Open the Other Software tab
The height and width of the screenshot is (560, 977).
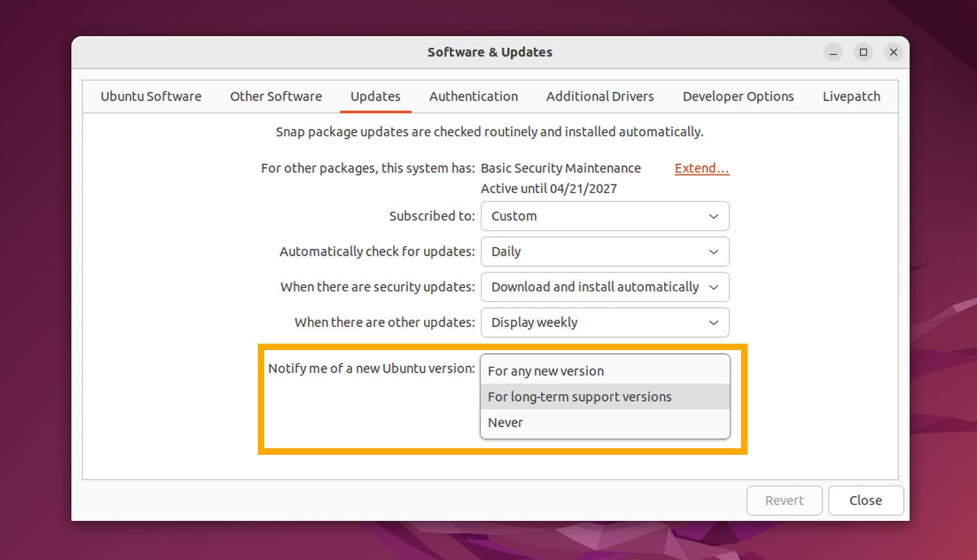pos(276,96)
